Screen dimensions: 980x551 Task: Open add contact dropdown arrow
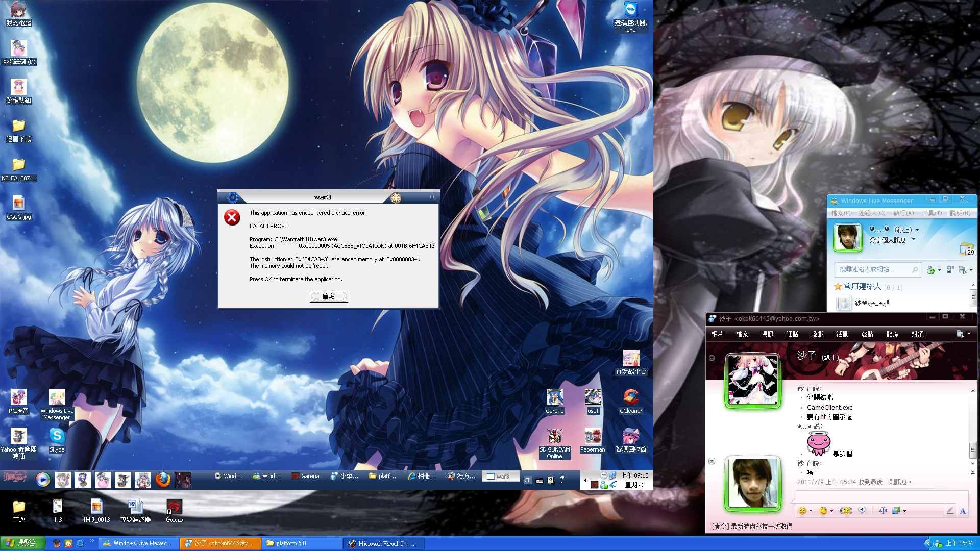coord(939,270)
